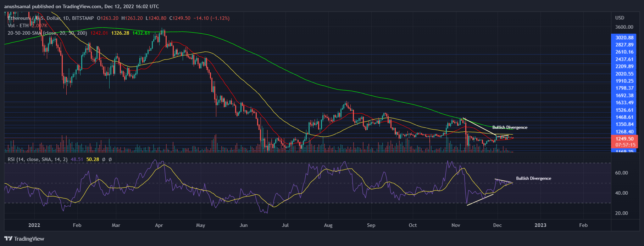This screenshot has width=644, height=246.
Task: Click the Bullish Divergence note in RSI pane
Action: click(x=533, y=178)
